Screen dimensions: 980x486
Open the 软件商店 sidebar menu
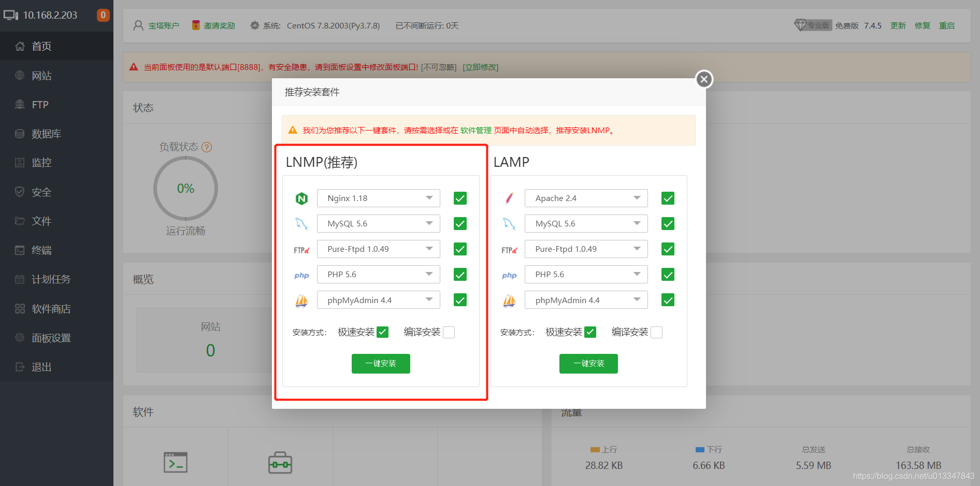(56, 309)
